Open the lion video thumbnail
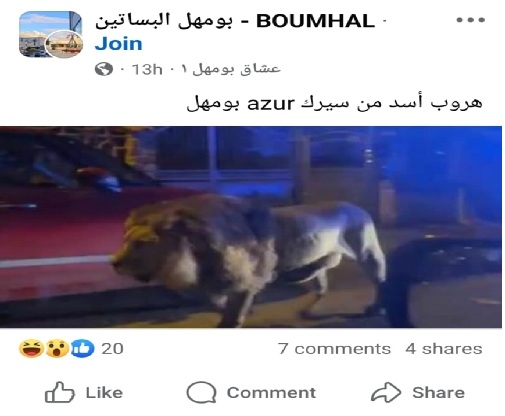The image size is (505, 416). 251,227
